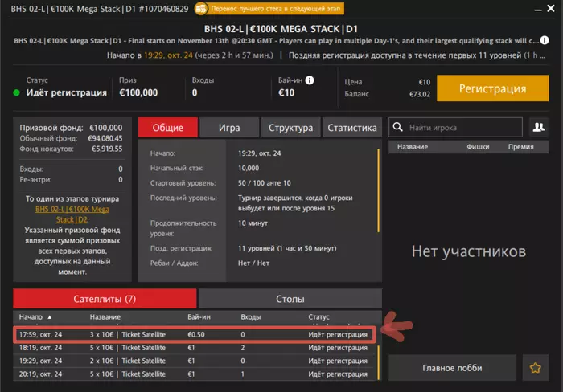563x392 pixels.
Task: Click the Название header in players list
Action: (x=412, y=147)
